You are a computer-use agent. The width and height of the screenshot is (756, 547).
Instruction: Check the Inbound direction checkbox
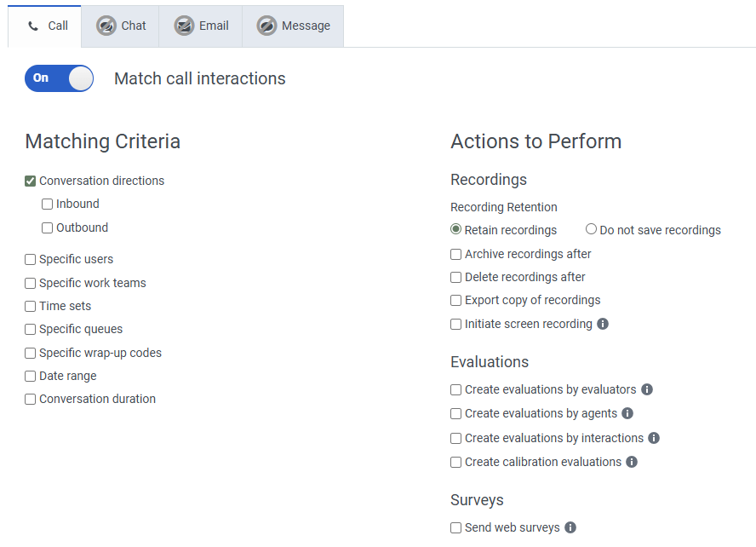pyautogui.click(x=48, y=204)
